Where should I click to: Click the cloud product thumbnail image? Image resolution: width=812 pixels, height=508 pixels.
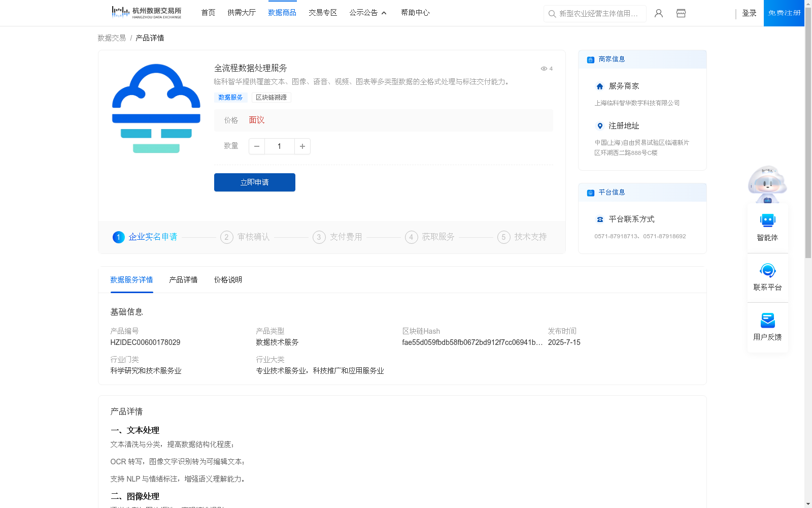pos(156,108)
